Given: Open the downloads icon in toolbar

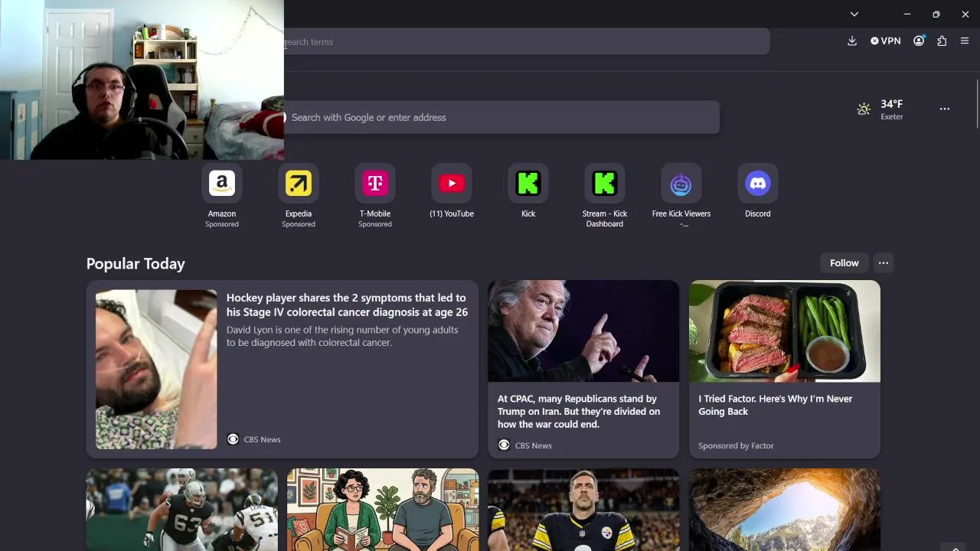Looking at the screenshot, I should [852, 41].
